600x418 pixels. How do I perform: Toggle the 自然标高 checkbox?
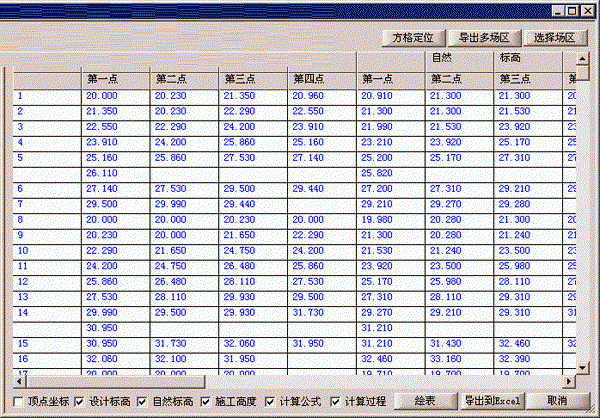(142, 402)
